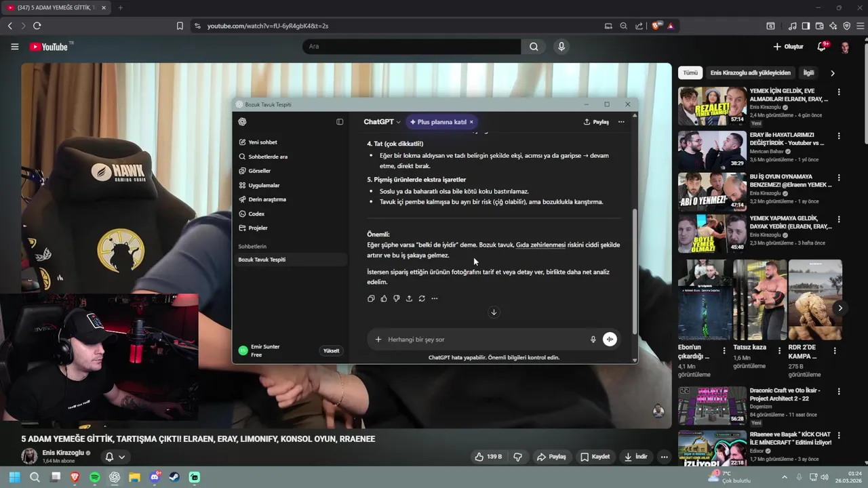Image resolution: width=868 pixels, height=488 pixels.
Task: Click Gıda zehirlenmesi link in response
Action: point(540,245)
